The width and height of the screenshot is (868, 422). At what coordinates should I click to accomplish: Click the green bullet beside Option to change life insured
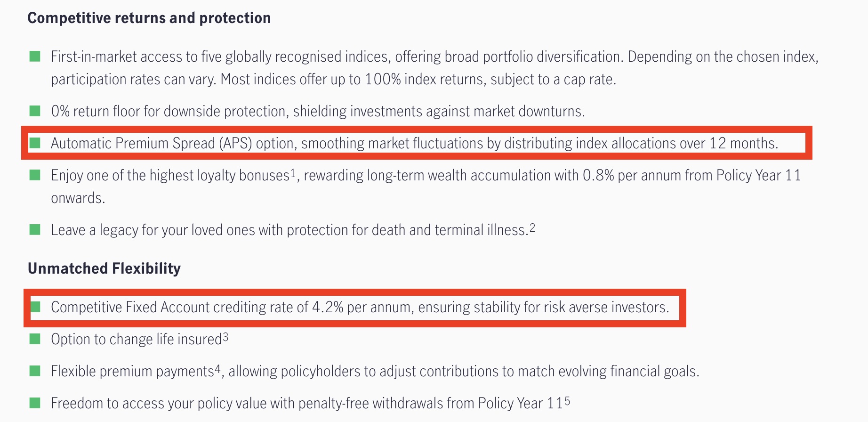pos(35,339)
